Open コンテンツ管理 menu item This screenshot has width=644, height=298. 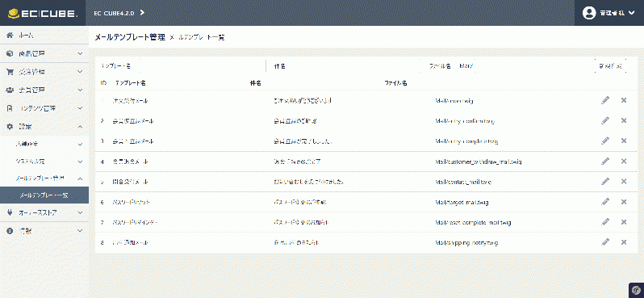tap(37, 108)
